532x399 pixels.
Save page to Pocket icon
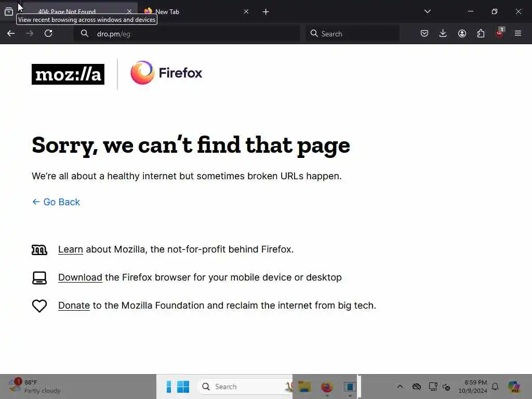coord(424,33)
